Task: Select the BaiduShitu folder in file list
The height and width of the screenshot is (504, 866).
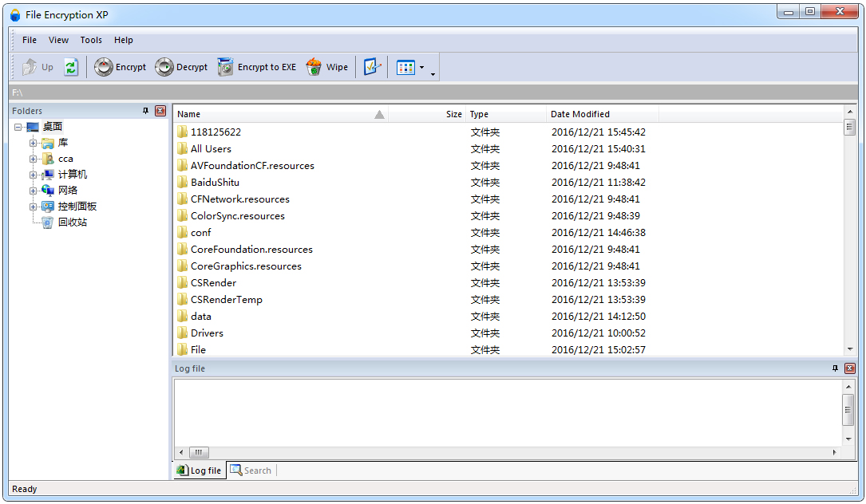Action: coord(215,183)
